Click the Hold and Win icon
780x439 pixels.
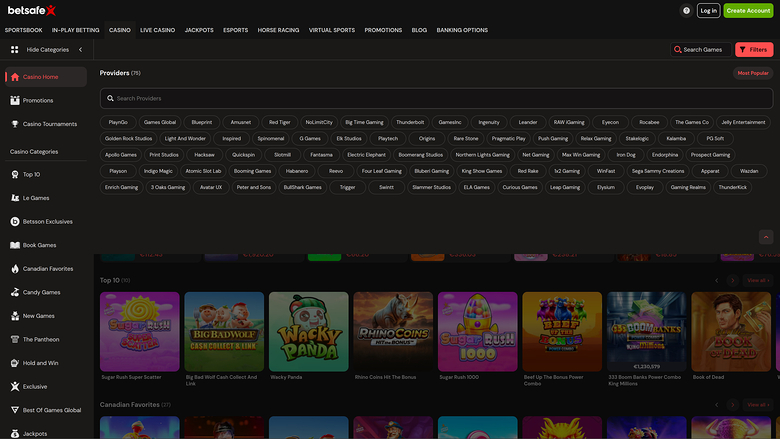point(15,363)
